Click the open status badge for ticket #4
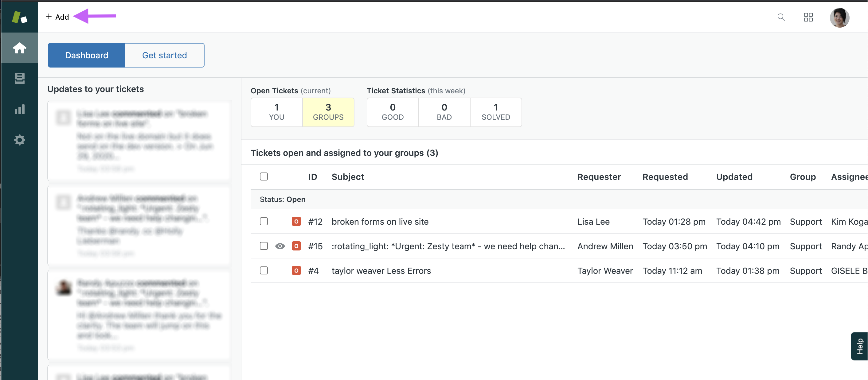Image resolution: width=868 pixels, height=380 pixels. 296,270
